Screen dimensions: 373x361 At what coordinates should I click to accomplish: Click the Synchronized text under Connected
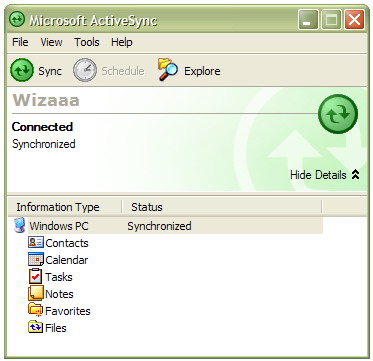(44, 144)
